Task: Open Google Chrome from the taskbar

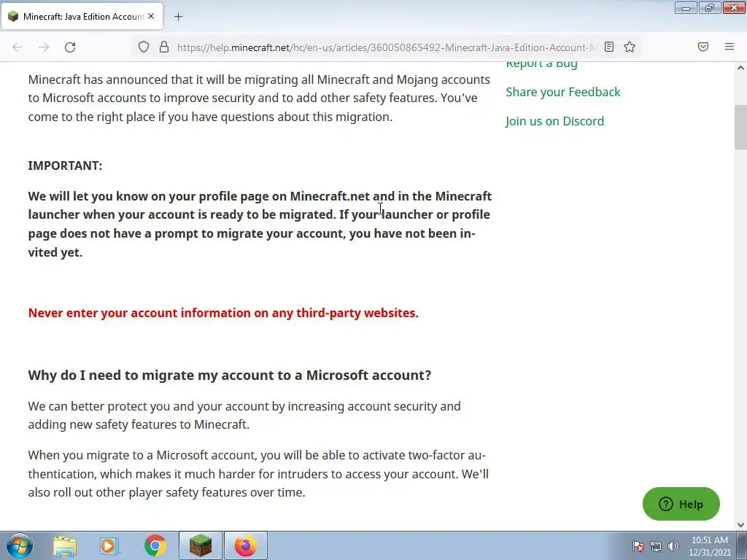Action: (155, 545)
